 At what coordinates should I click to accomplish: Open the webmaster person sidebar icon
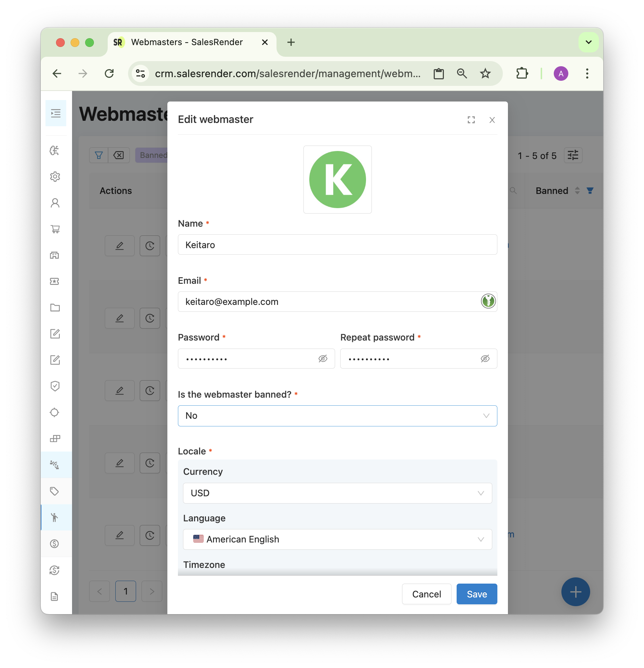(x=55, y=517)
